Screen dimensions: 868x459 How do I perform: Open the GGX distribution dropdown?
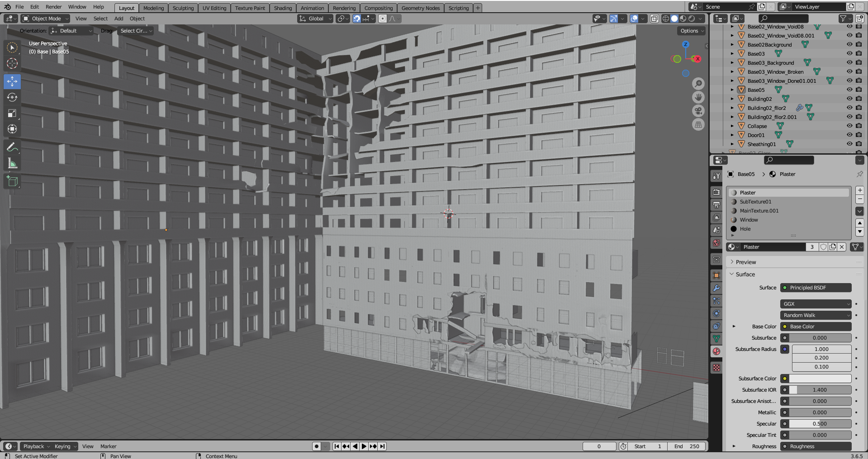(816, 304)
